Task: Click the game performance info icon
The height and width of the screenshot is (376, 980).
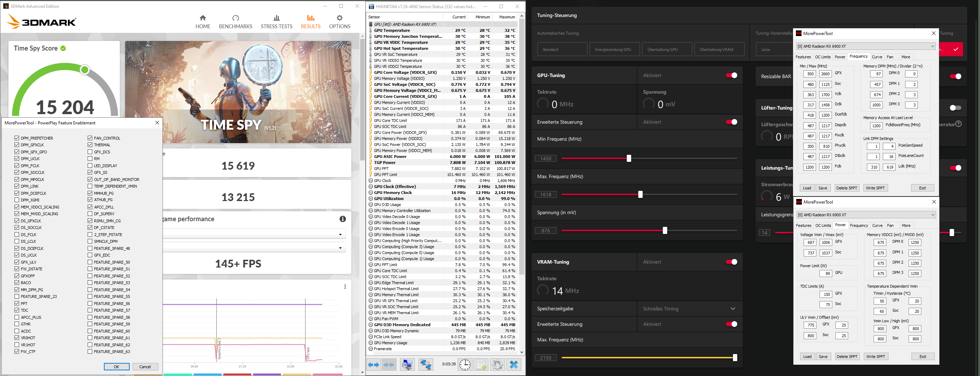Action: (343, 219)
